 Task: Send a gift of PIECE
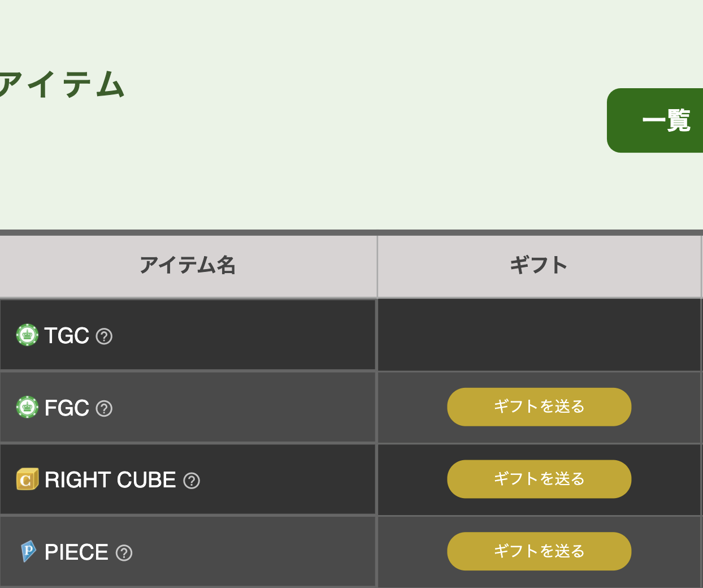539,551
